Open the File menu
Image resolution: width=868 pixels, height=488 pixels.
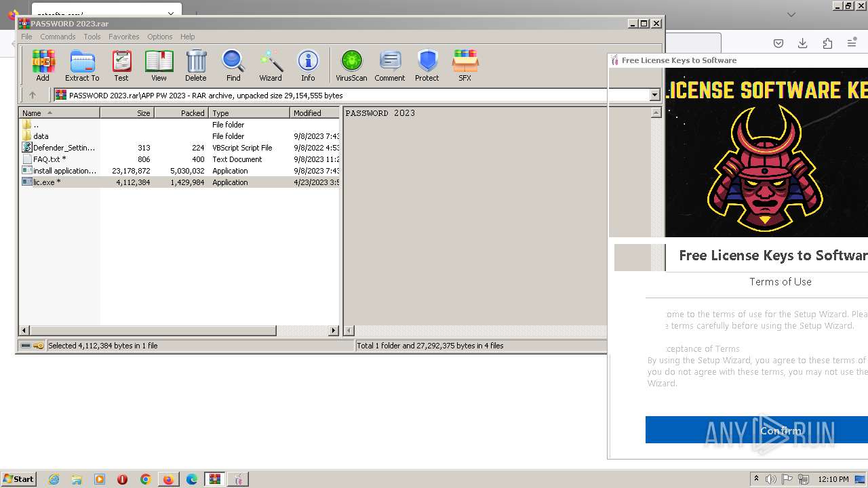26,37
